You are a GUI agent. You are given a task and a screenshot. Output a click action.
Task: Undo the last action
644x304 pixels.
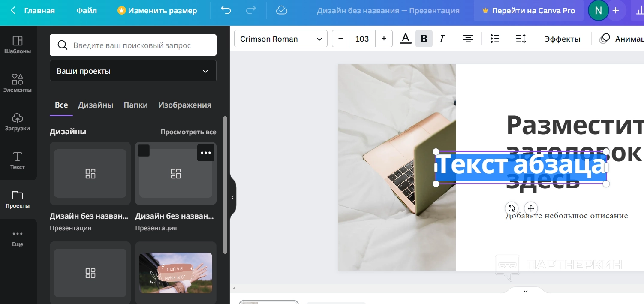(226, 11)
